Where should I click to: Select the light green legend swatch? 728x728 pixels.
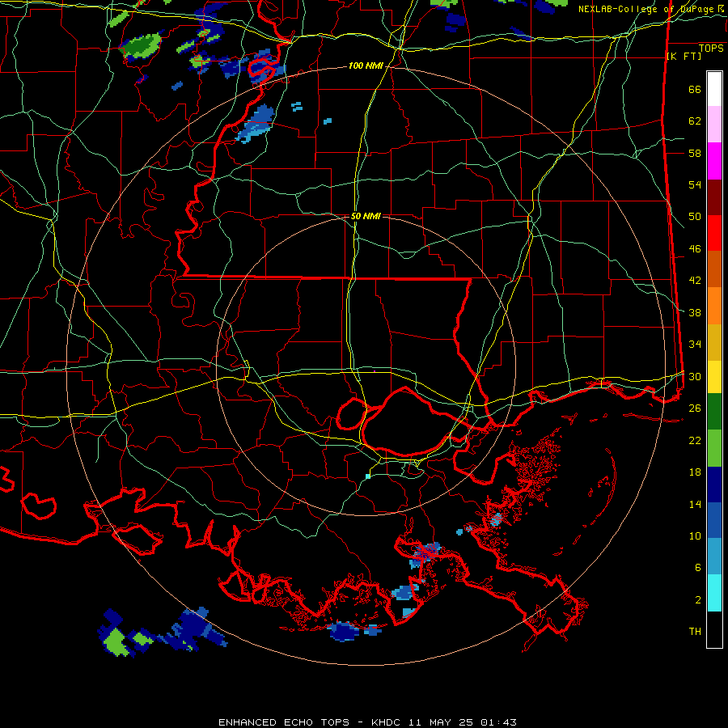click(714, 448)
